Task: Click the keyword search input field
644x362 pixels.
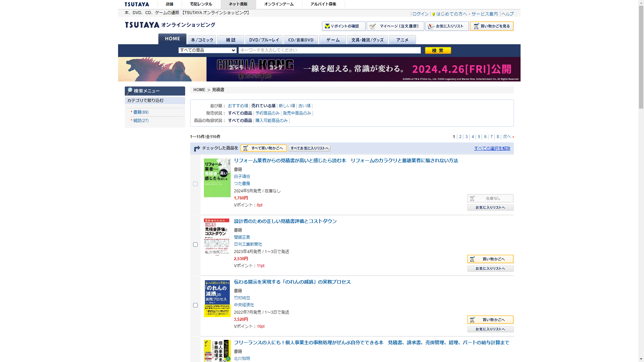Action: [x=329, y=50]
